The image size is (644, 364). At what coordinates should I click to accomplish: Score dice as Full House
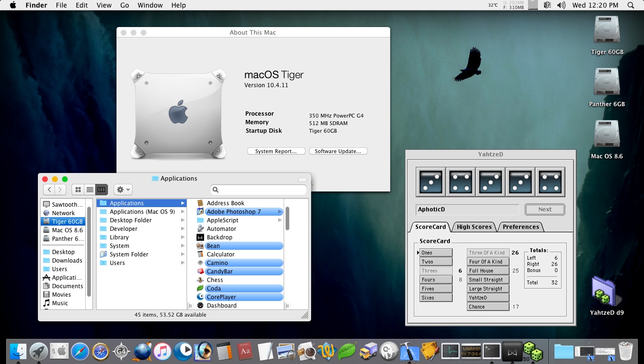point(488,271)
